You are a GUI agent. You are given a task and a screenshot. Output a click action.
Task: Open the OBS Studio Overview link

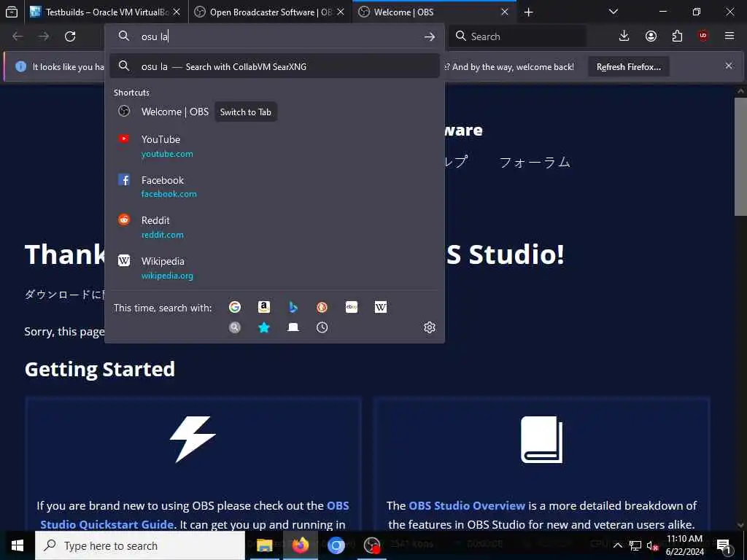[466, 505]
